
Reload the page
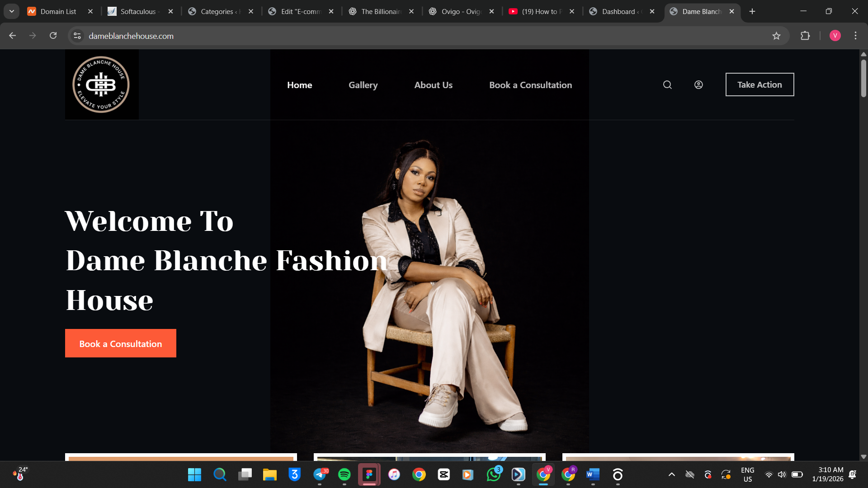[x=53, y=36]
